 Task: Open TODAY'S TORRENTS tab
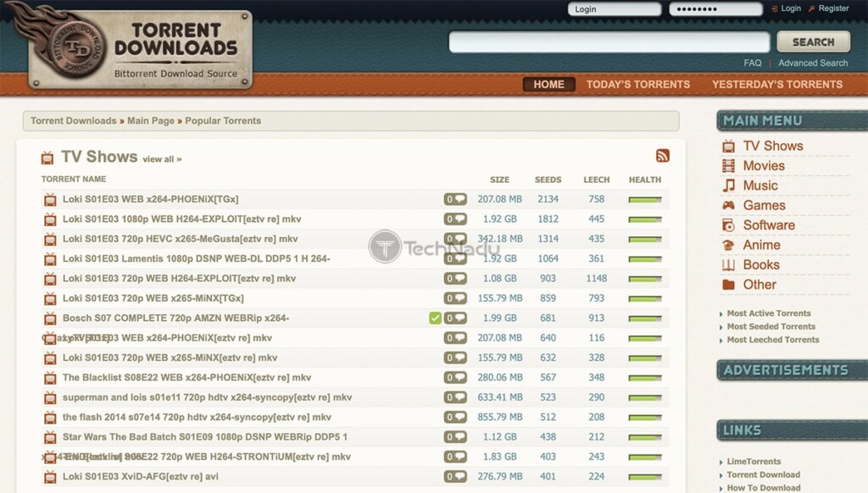click(x=638, y=84)
